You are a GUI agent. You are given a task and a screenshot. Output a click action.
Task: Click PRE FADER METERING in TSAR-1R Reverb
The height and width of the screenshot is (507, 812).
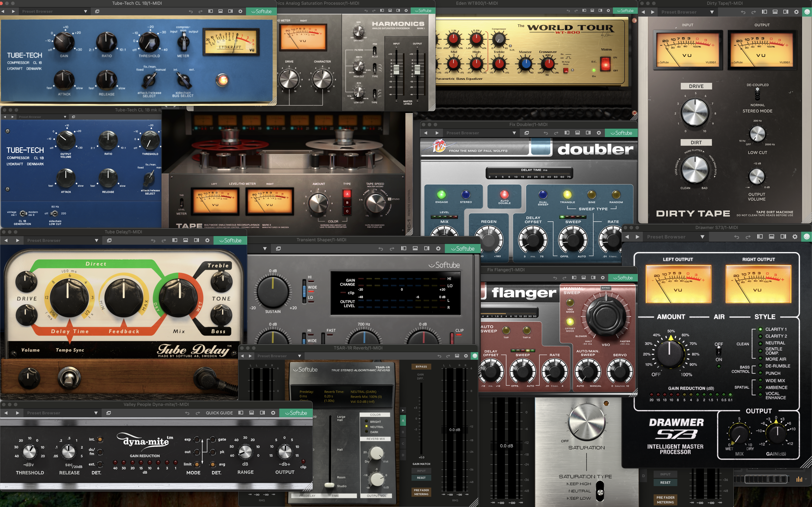(421, 492)
